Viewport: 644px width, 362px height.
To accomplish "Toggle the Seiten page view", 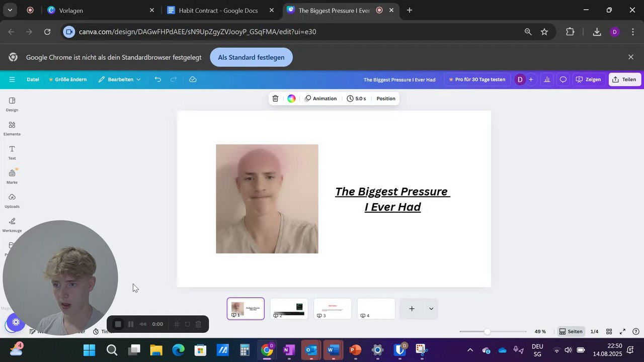I will (571, 331).
